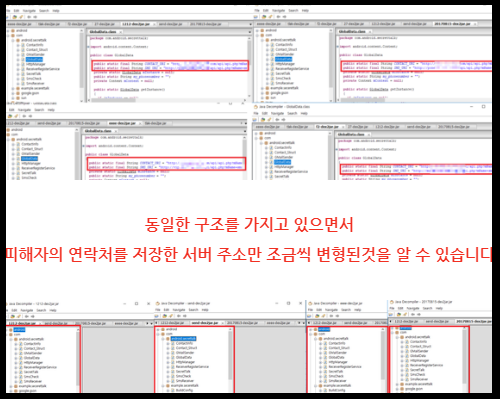Select SmsCheck class in 20170815-dex2jar.jar titled window
Viewport: 500px width, 399px height.
point(417,375)
